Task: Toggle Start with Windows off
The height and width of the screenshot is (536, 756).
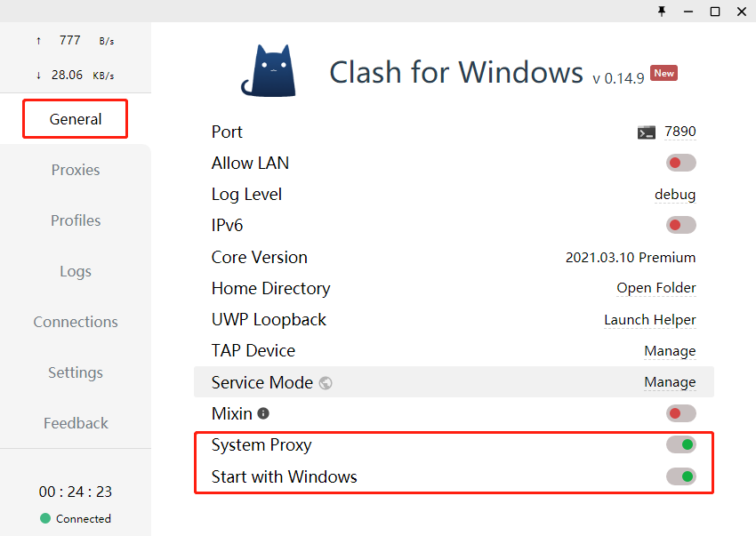Action: (x=681, y=476)
